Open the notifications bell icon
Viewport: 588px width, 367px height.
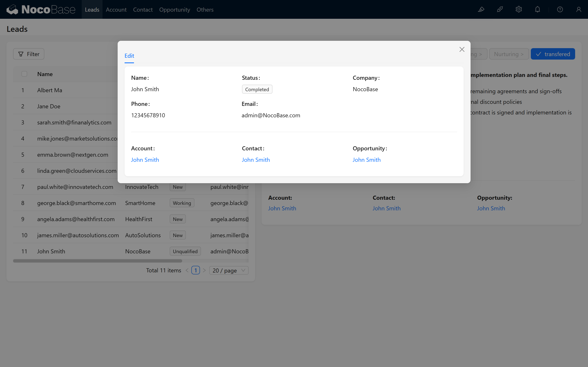click(538, 9)
